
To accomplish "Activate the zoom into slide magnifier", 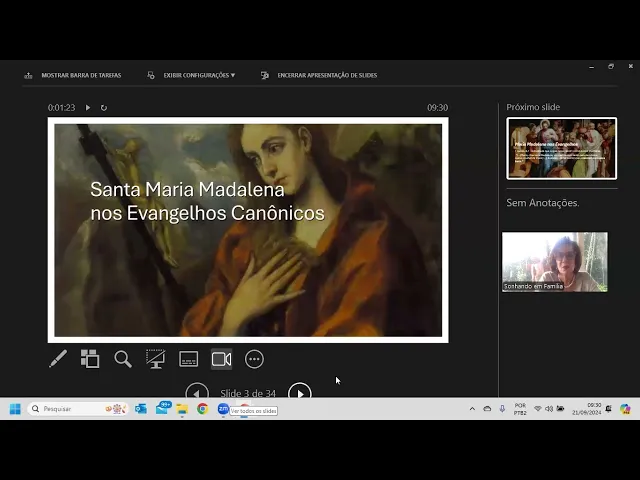I will coord(123,359).
